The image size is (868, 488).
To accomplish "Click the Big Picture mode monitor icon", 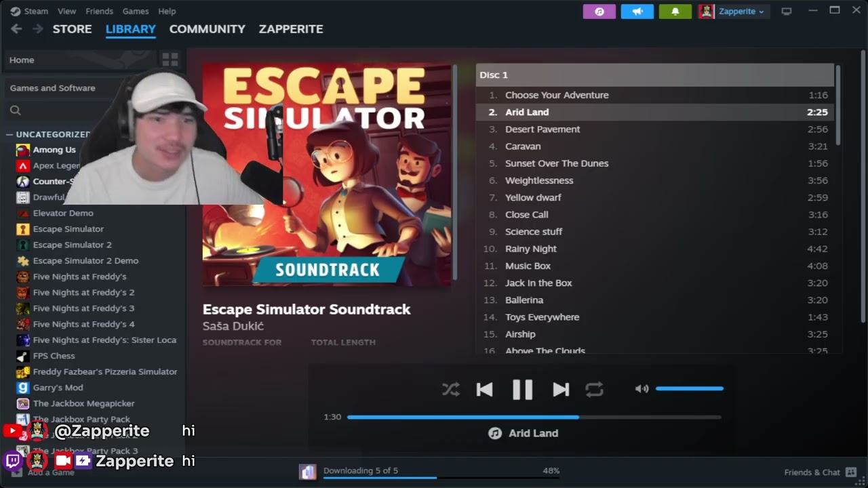I will [x=787, y=12].
